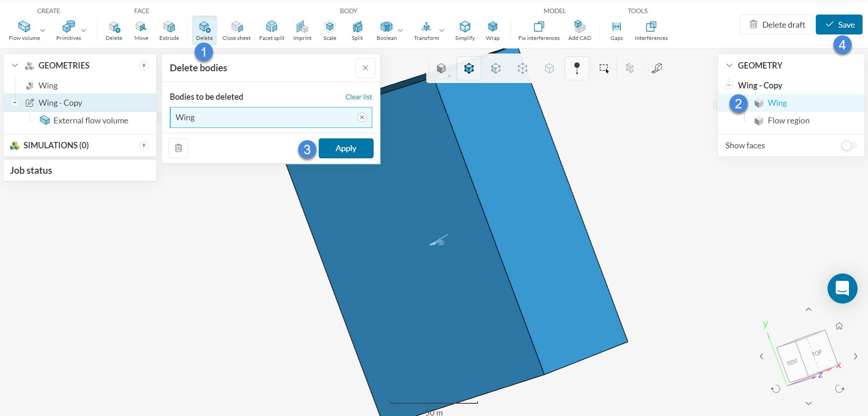The image size is (868, 416).
Task: Collapse the GEOMETRIES section
Action: click(15, 65)
